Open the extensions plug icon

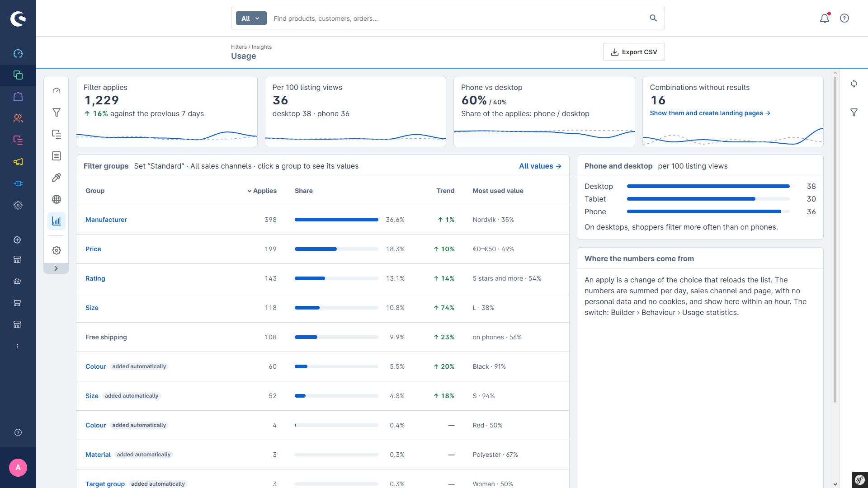(x=18, y=183)
